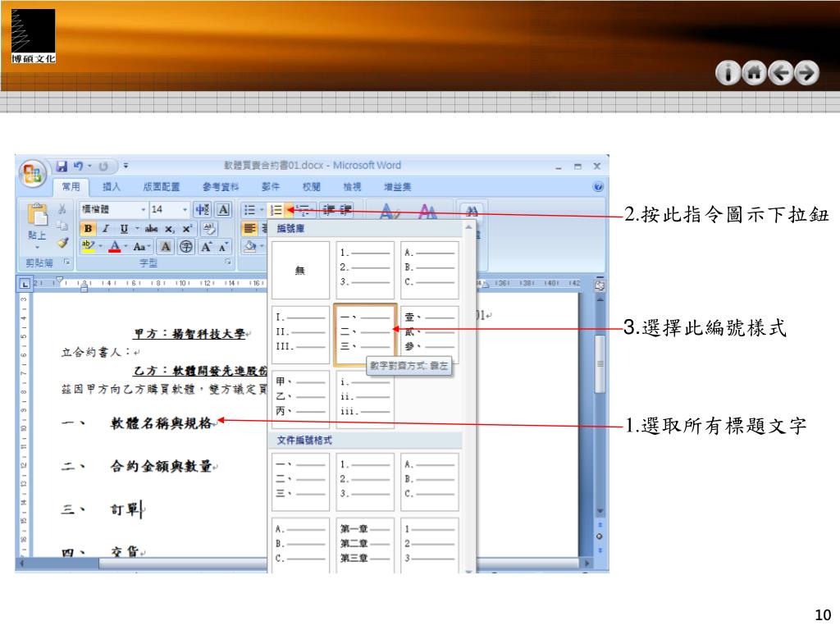
Task: Go to the 郵件 tab
Action: [270, 186]
